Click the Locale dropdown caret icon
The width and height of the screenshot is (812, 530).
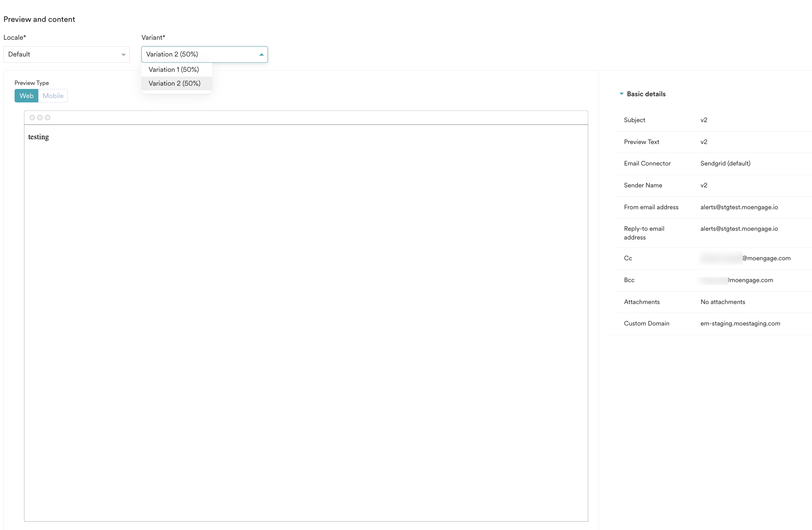click(123, 55)
